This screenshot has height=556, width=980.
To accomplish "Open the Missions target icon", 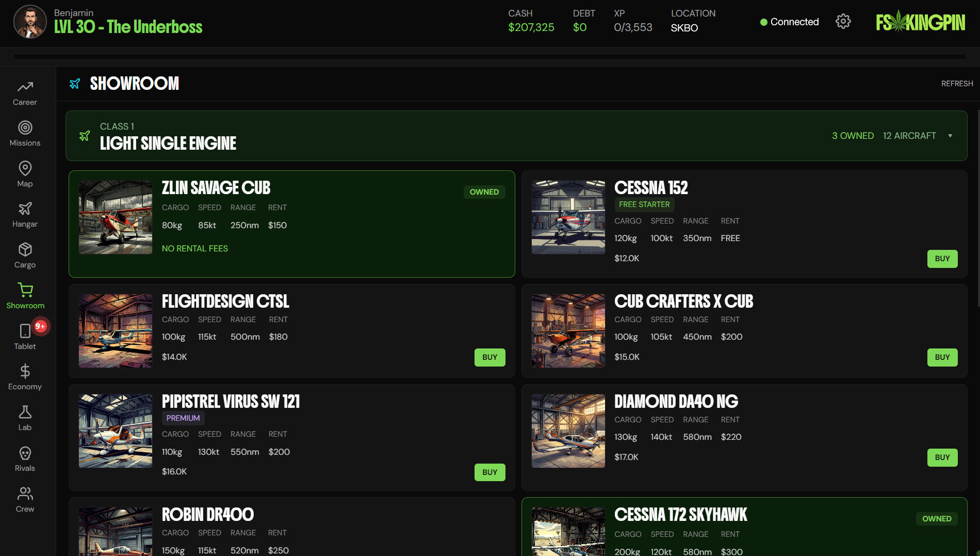I will (25, 128).
